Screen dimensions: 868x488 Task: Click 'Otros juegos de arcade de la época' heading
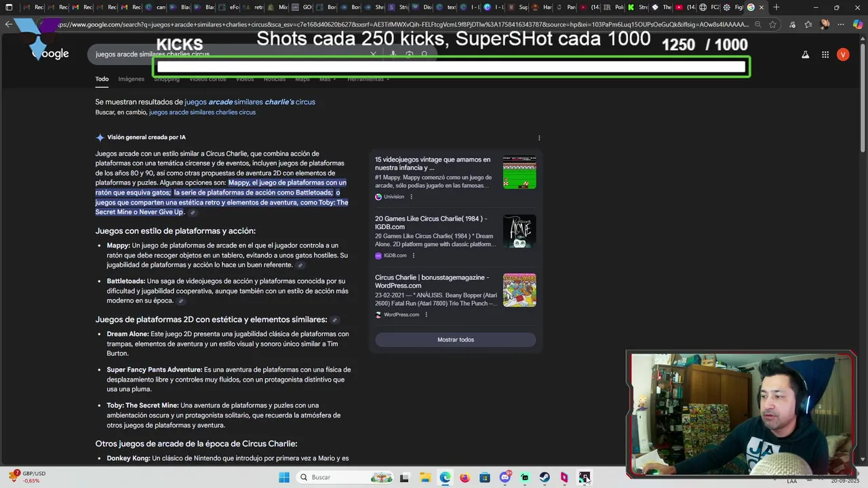[x=197, y=444]
